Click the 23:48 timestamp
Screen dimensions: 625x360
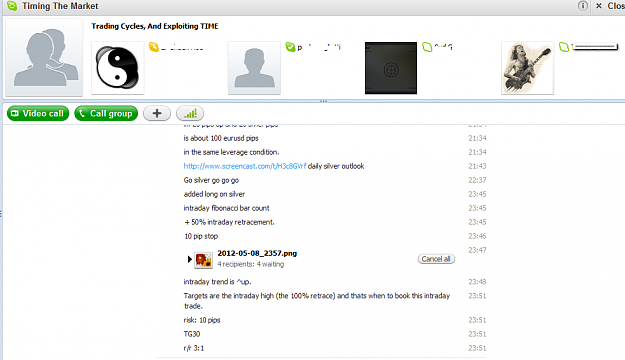tap(477, 282)
